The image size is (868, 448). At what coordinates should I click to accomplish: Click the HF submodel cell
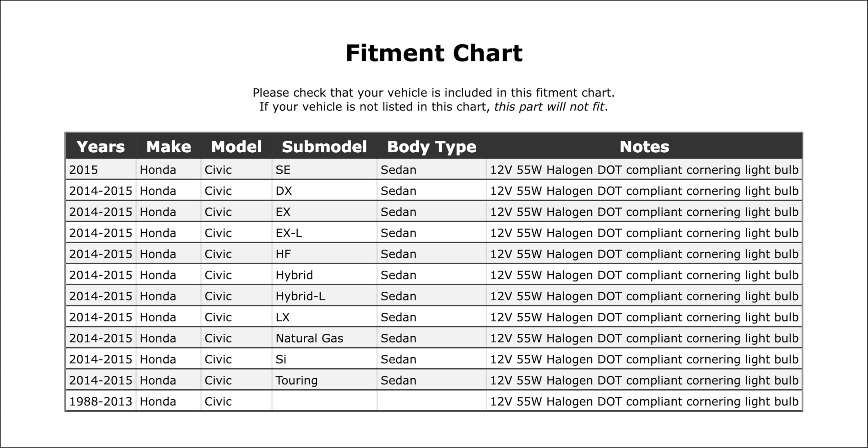(x=283, y=254)
